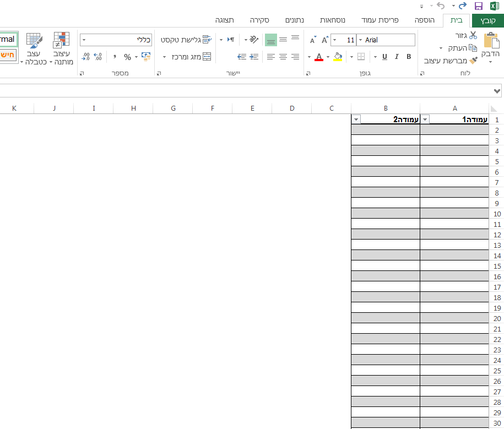This screenshot has width=504, height=429.
Task: Click the orientation rotate text icon
Action: (x=253, y=40)
